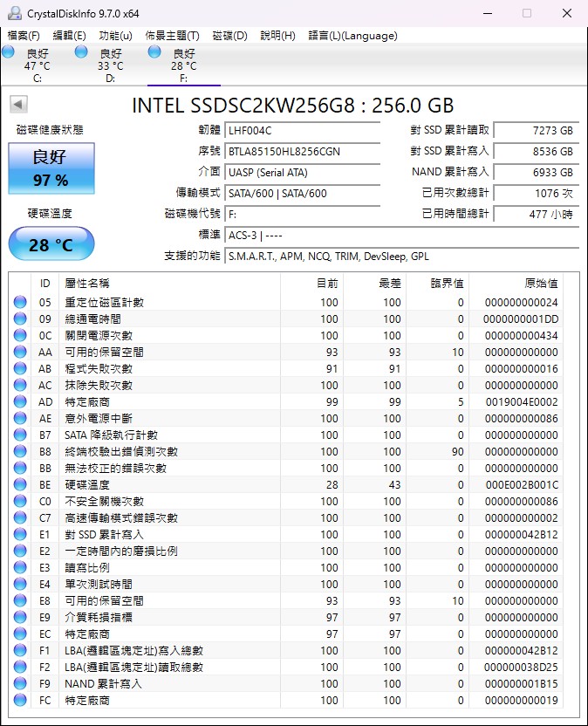
Task: Click the status orb in row E1
Action: click(x=20, y=534)
